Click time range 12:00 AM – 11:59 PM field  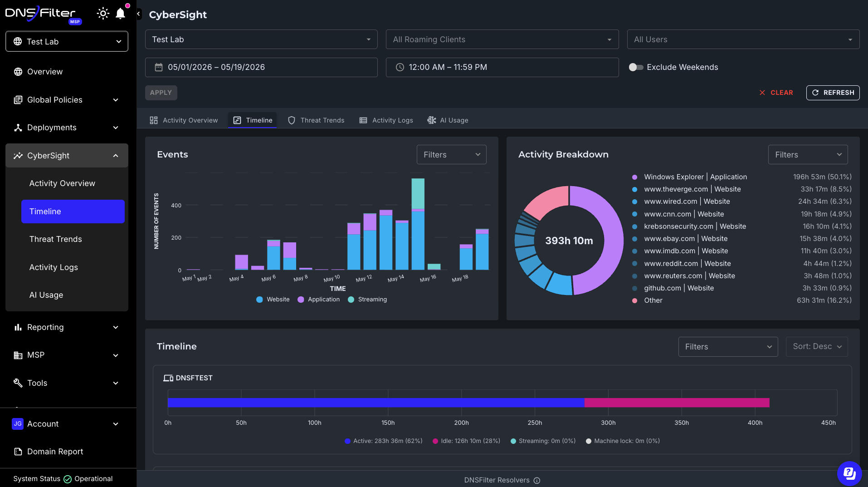pyautogui.click(x=502, y=67)
